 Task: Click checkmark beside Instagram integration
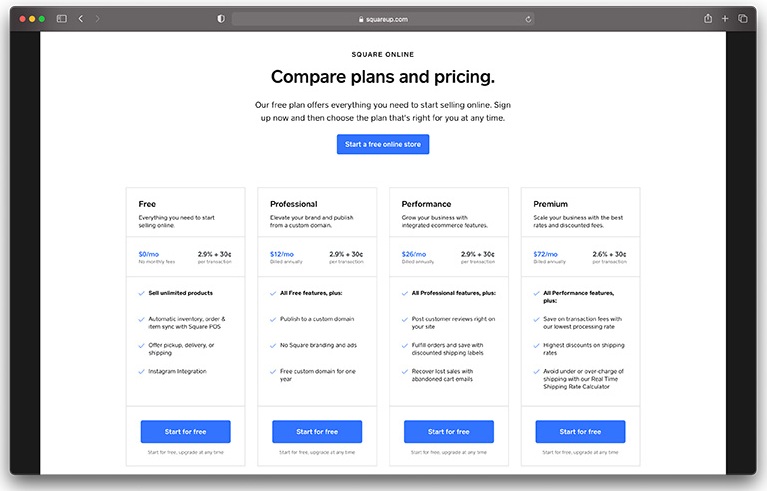(x=141, y=372)
